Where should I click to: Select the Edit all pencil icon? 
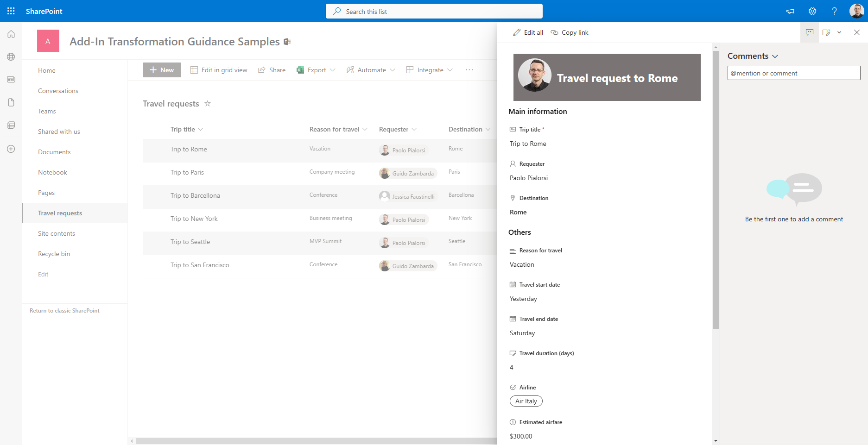click(x=516, y=32)
